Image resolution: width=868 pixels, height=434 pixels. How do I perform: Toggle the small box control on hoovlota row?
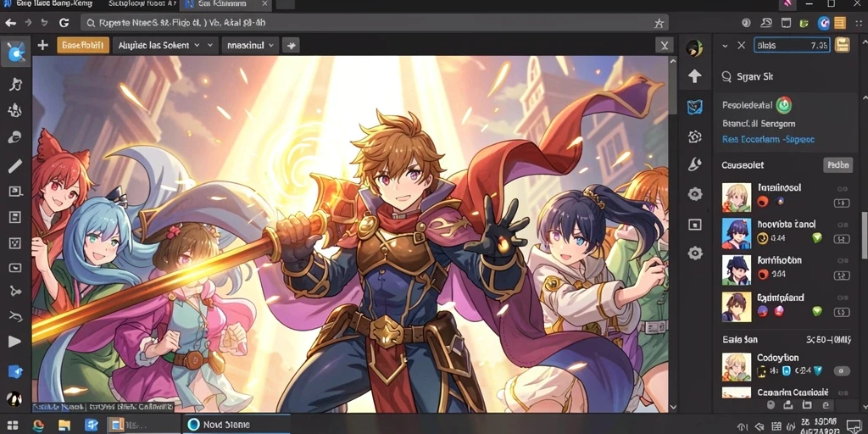tap(842, 239)
